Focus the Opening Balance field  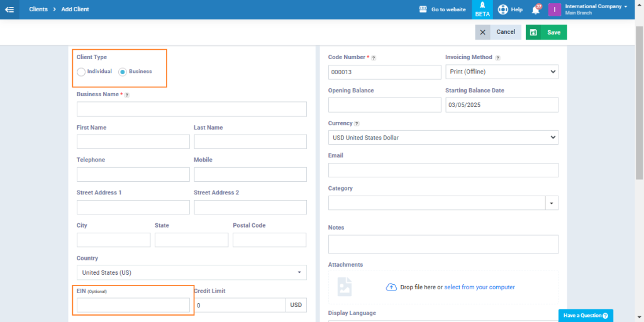click(385, 105)
